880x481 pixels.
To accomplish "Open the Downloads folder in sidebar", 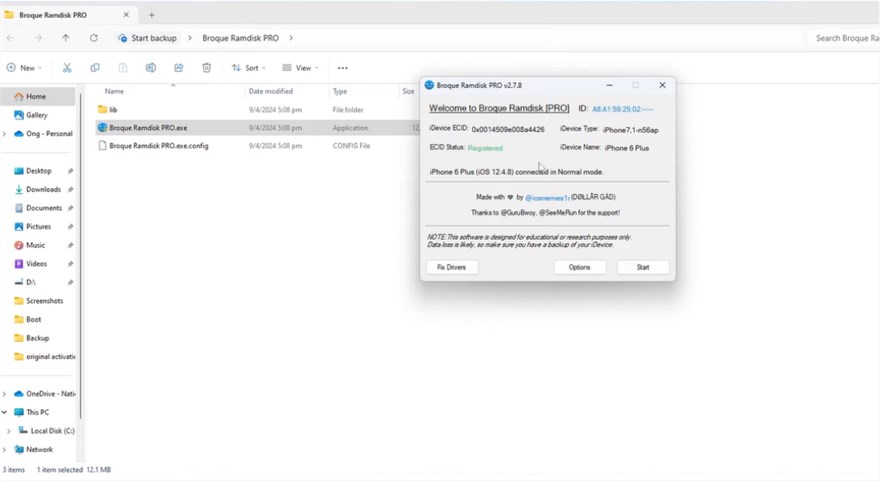I will 43,189.
